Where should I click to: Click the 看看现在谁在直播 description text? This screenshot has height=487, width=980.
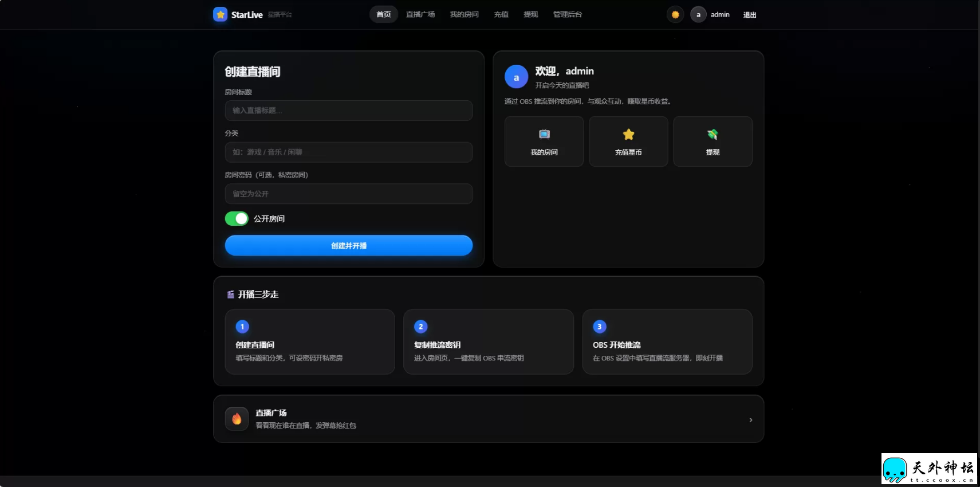point(306,426)
